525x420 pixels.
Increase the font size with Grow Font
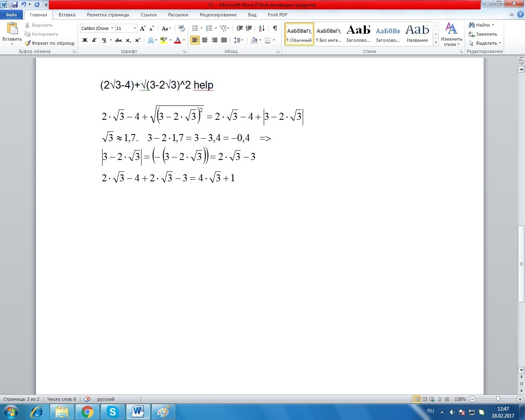point(142,28)
